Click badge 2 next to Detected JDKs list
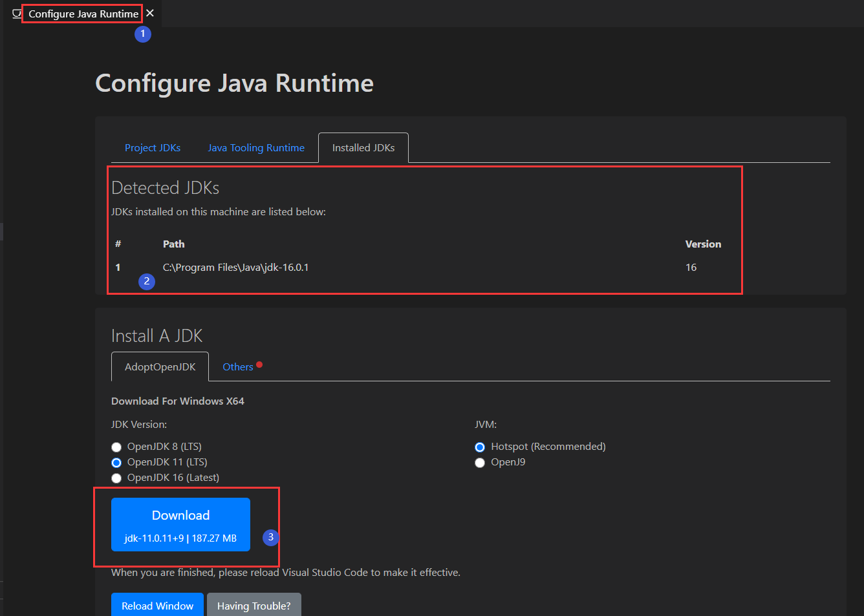The width and height of the screenshot is (864, 616). click(x=147, y=281)
